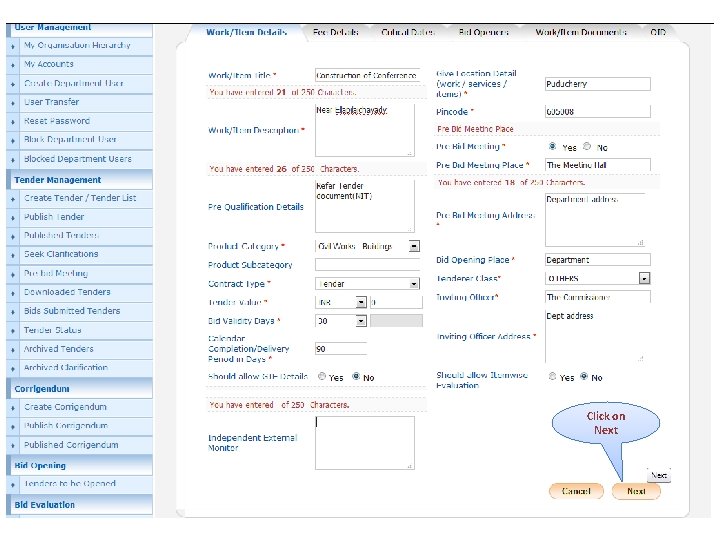This screenshot has width=720, height=540.
Task: Click Bid Opening section header
Action: pyautogui.click(x=79, y=465)
